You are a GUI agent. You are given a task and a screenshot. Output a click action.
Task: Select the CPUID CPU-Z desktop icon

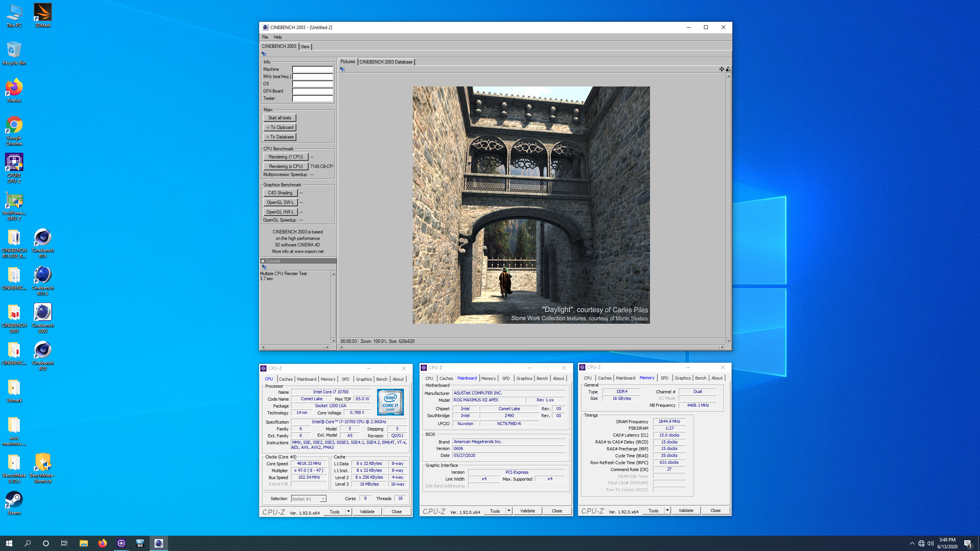(14, 168)
